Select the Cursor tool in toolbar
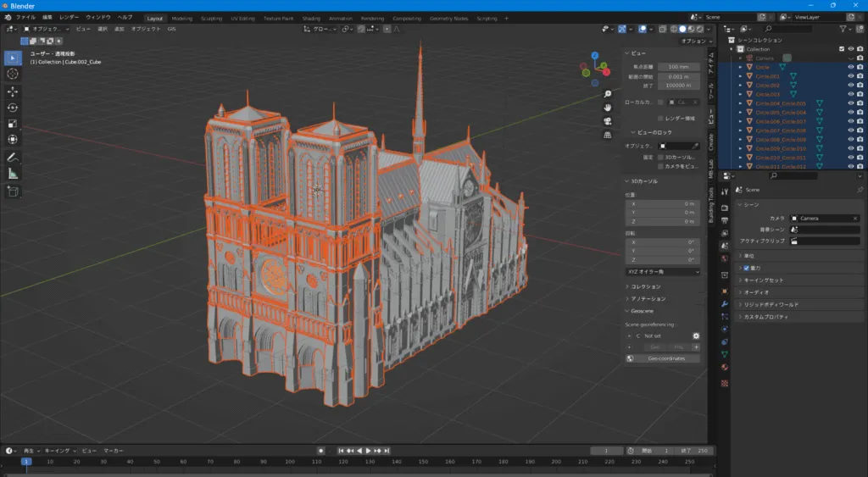Image resolution: width=868 pixels, height=477 pixels. (13, 74)
